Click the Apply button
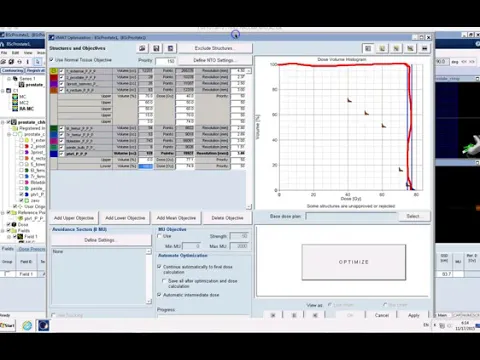 point(414,315)
